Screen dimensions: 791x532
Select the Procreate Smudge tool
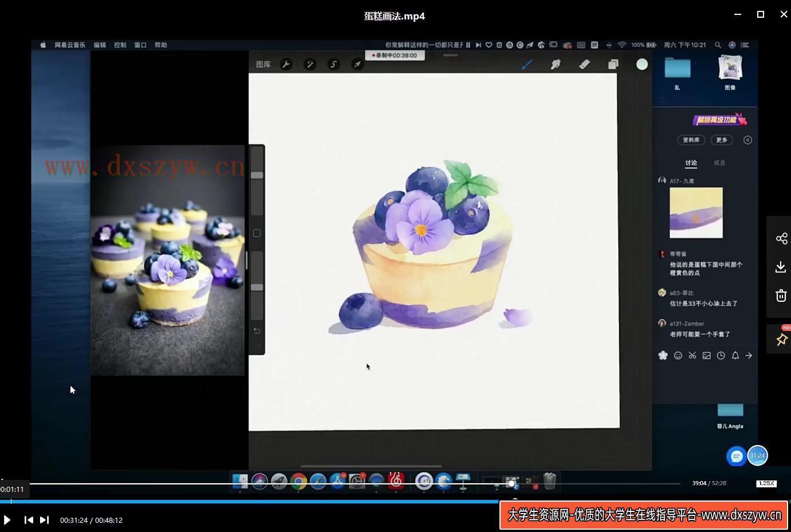tap(556, 64)
